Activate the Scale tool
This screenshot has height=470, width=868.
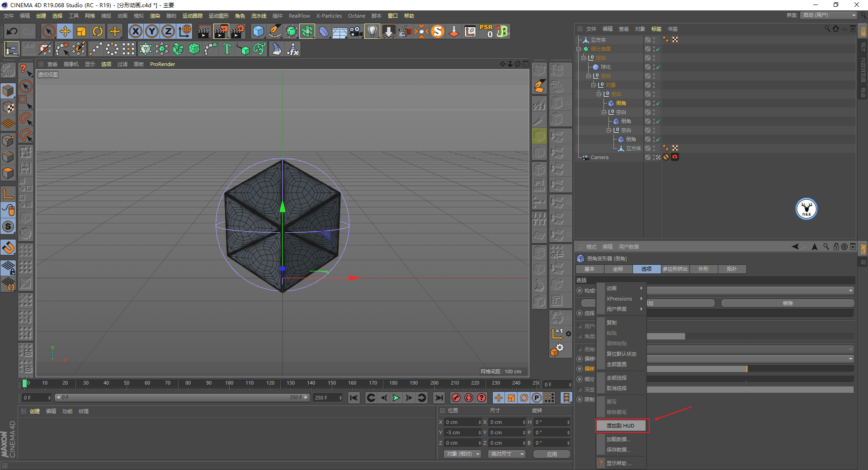pos(81,31)
